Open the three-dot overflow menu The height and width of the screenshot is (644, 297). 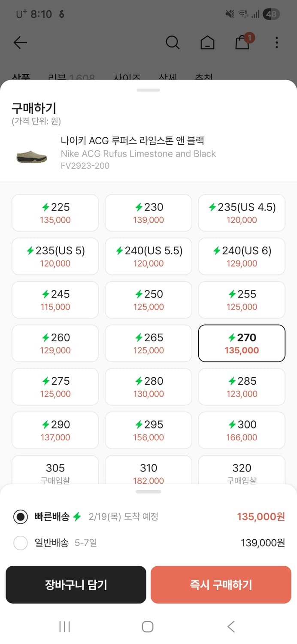pyautogui.click(x=277, y=43)
